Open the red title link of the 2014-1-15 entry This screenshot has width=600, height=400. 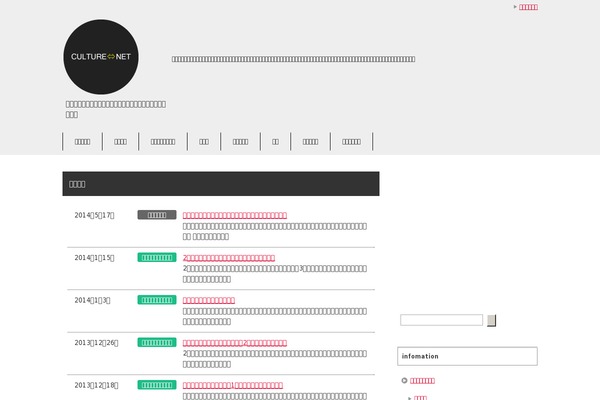(x=229, y=258)
